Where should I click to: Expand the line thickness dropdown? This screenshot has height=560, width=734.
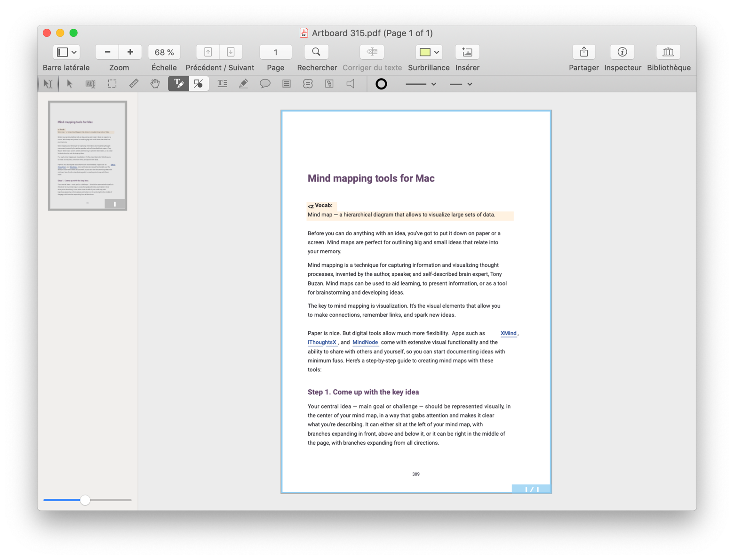pos(434,84)
